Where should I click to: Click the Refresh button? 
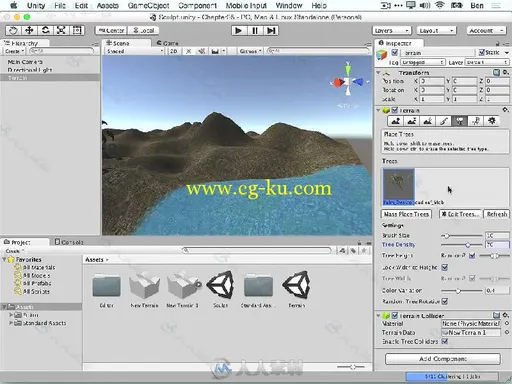coord(496,214)
